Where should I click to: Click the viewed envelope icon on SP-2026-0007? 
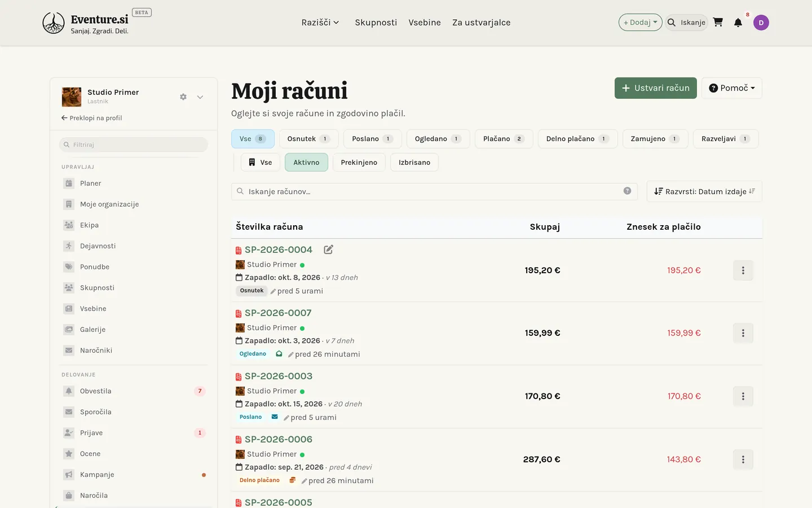[x=279, y=354]
